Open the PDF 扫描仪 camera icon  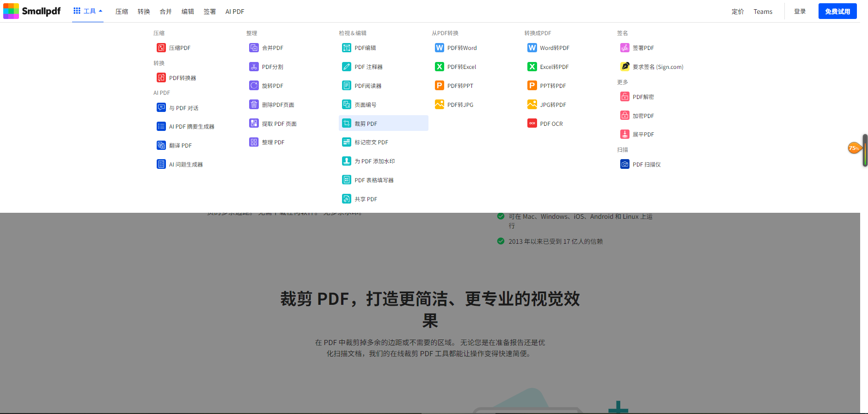[x=624, y=164]
